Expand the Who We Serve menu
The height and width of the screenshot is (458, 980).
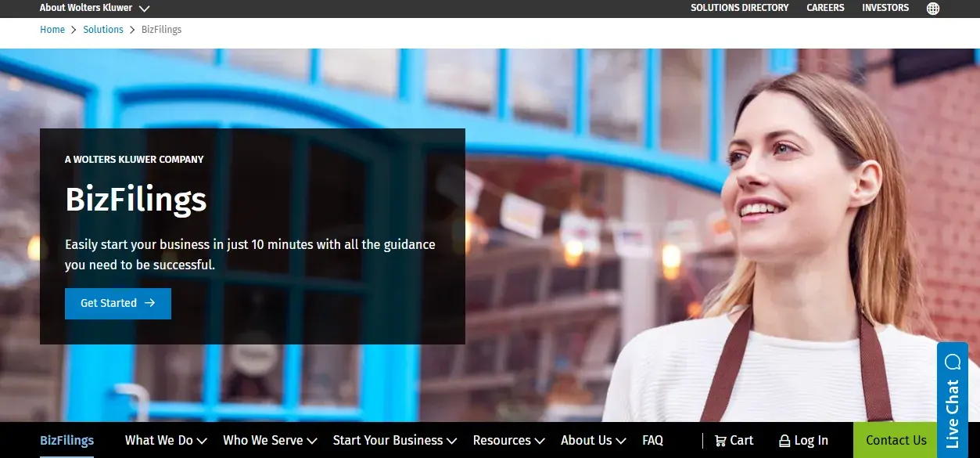pyautogui.click(x=270, y=440)
